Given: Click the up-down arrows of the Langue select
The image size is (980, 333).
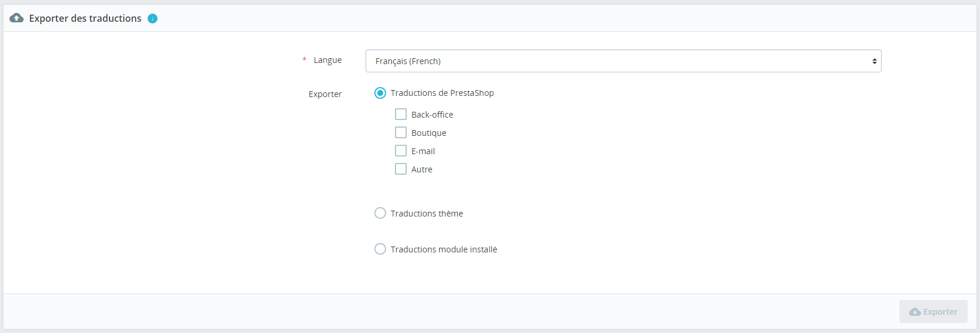Looking at the screenshot, I should click(875, 61).
